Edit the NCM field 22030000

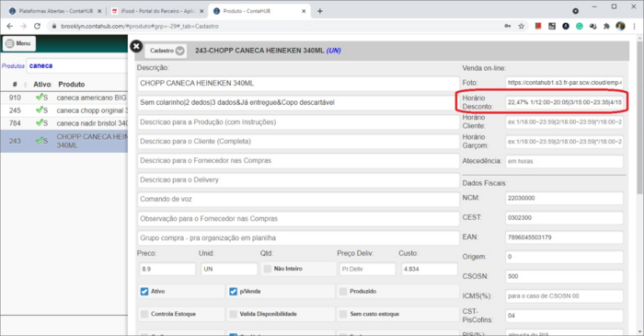tap(564, 198)
